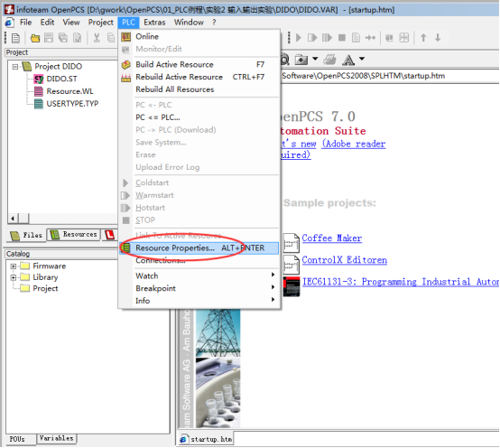Click the Open folder toolbar icon

pos(35,38)
